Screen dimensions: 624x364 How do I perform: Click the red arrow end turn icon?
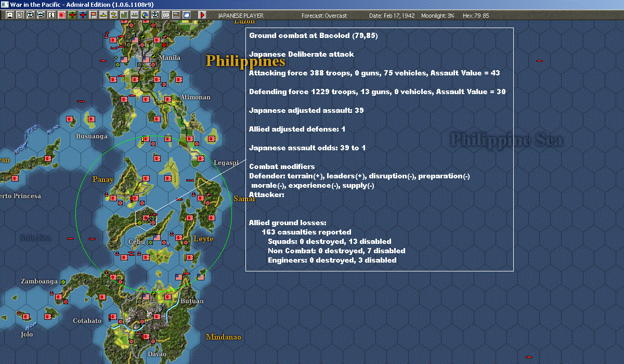tap(202, 16)
